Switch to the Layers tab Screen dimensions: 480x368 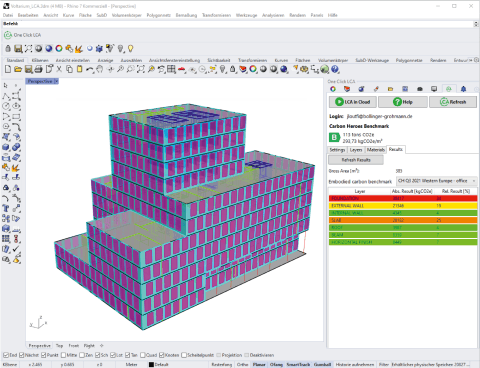[x=356, y=150]
